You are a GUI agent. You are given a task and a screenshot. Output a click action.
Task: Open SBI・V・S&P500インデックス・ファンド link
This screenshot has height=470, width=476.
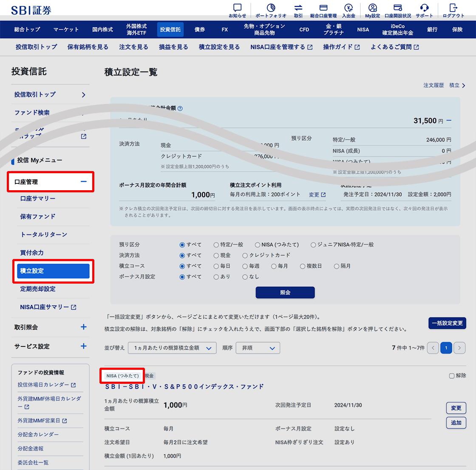[x=184, y=387]
